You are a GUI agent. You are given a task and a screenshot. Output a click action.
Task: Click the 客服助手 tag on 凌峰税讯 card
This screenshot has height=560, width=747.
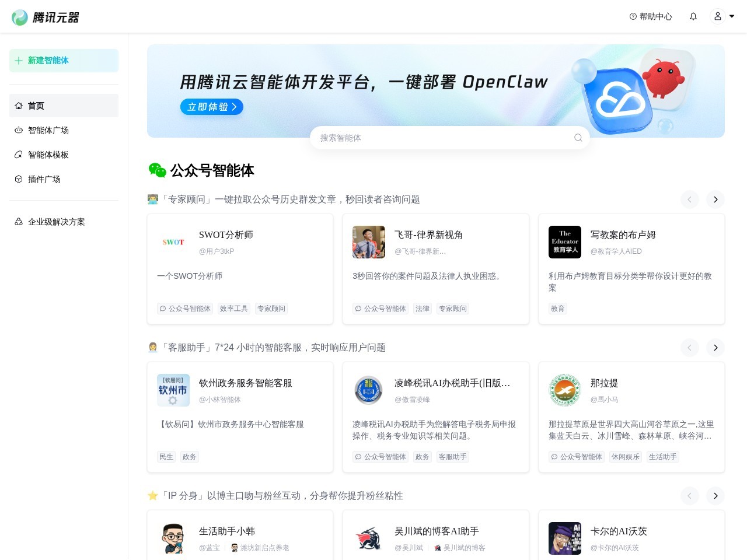[x=453, y=457]
